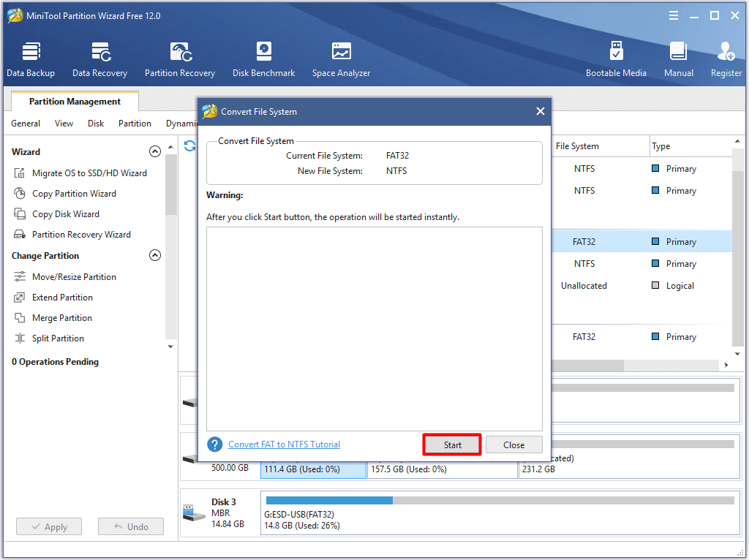Select the 157.5 GB partition block
Screen dimensions: 749x560
443,469
